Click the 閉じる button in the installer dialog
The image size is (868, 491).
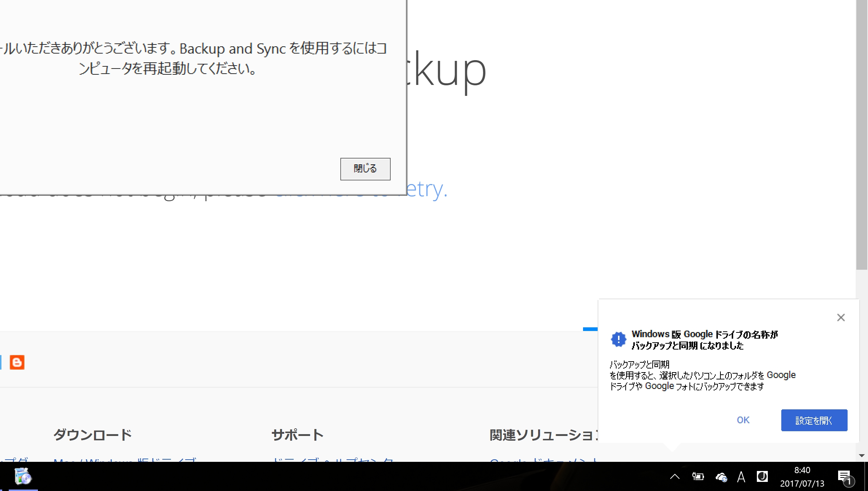tap(365, 169)
